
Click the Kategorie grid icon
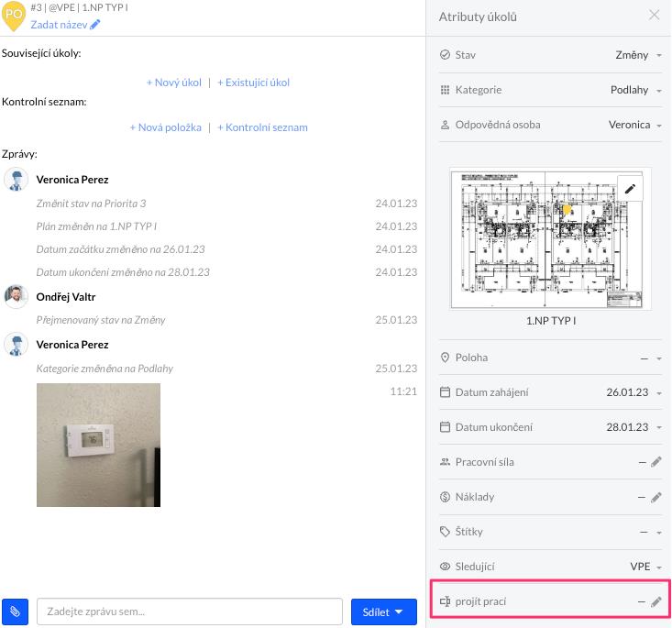pos(445,90)
